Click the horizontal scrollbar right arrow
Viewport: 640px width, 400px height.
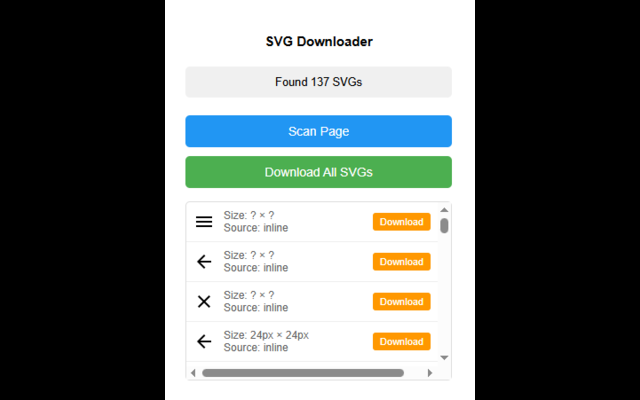tap(429, 373)
